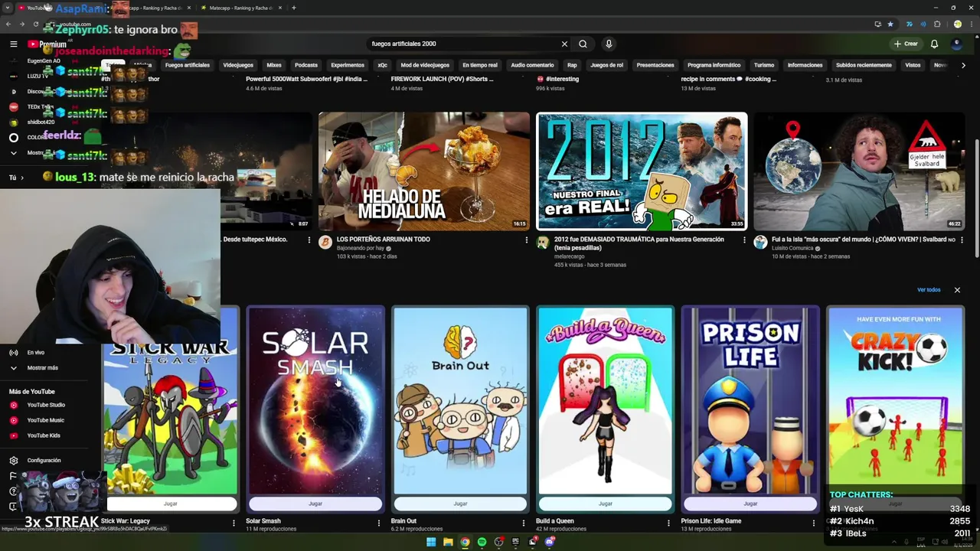980x551 pixels.
Task: Open the Bajoneando por hoy channel avatar
Action: (325, 243)
